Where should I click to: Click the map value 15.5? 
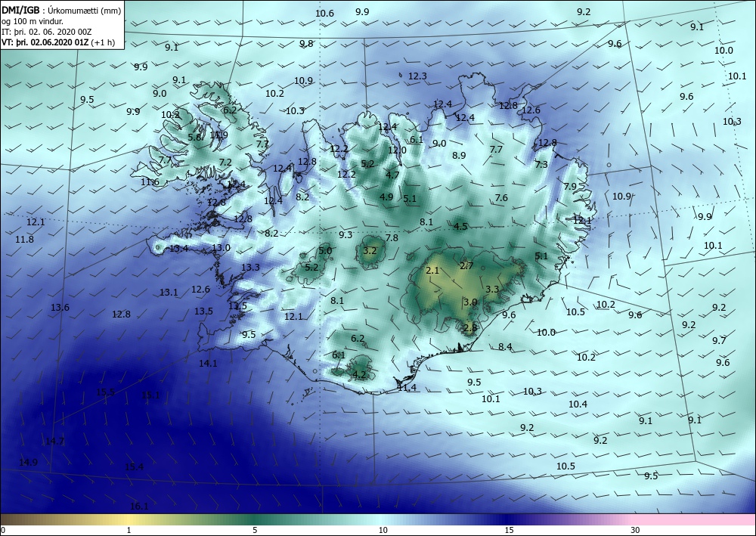(x=106, y=392)
